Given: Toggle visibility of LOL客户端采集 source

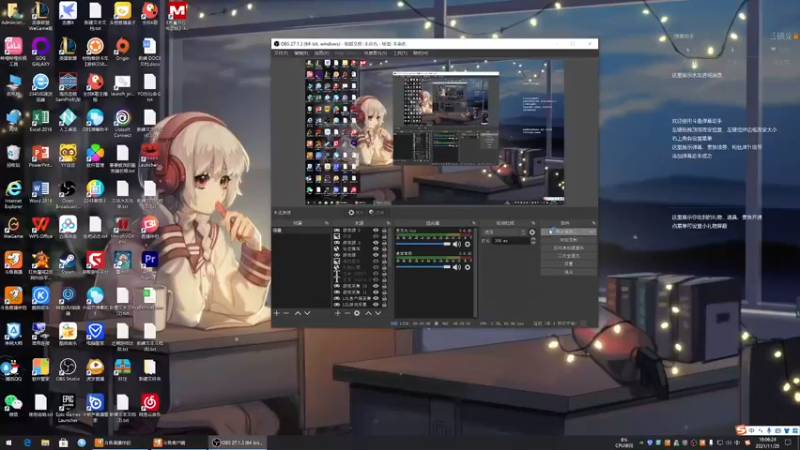Looking at the screenshot, I should 376,298.
